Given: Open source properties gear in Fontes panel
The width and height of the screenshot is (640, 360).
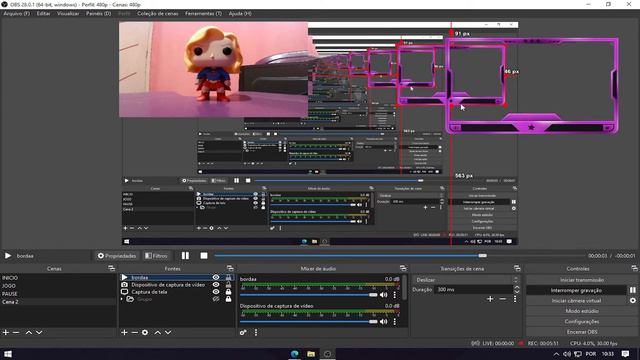Looking at the screenshot, I should point(145,333).
